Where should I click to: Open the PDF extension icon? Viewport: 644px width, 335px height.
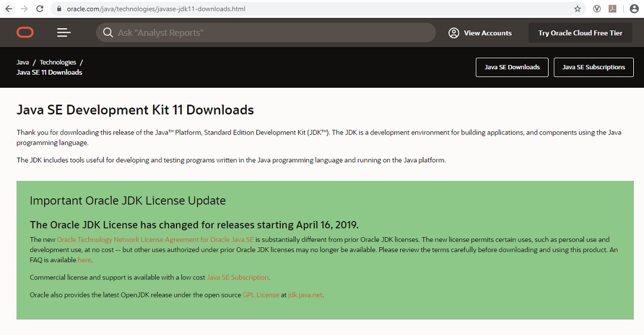[x=612, y=8]
